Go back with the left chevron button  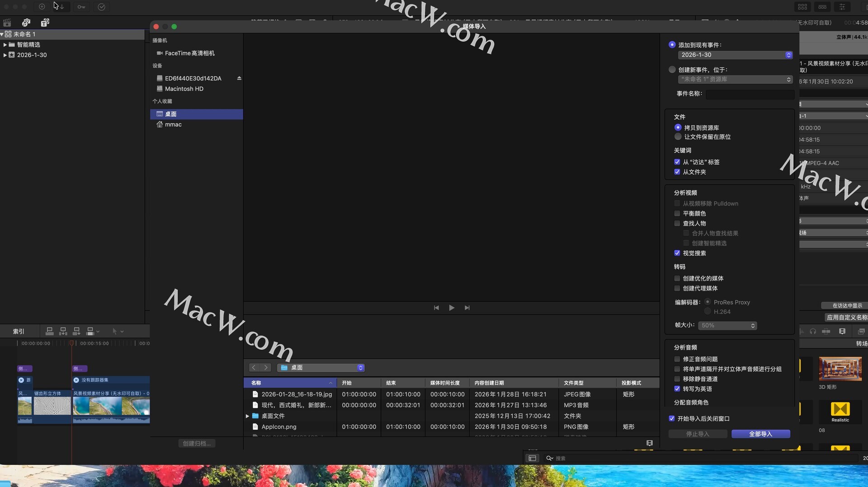click(254, 368)
